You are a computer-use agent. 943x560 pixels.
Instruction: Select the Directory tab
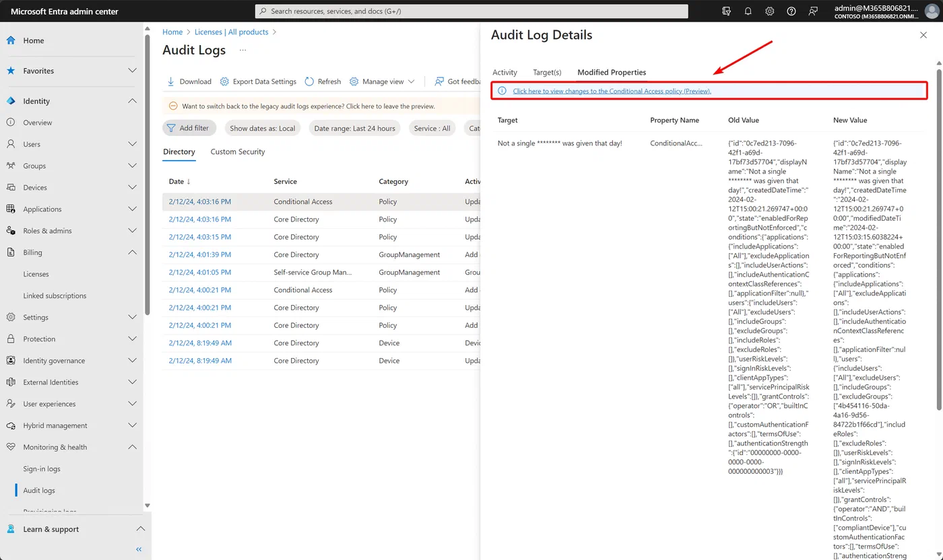[179, 151]
